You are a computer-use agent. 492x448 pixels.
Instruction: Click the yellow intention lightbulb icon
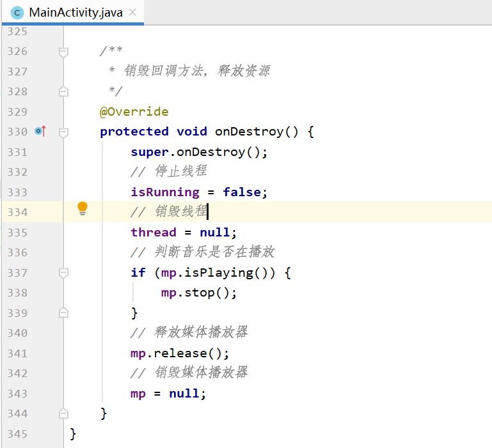click(x=83, y=208)
